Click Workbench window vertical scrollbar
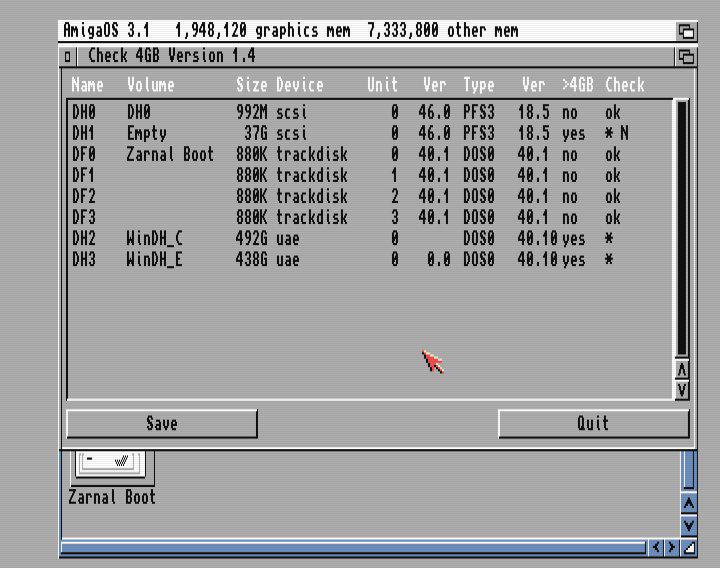This screenshot has width=720, height=568. click(x=688, y=470)
